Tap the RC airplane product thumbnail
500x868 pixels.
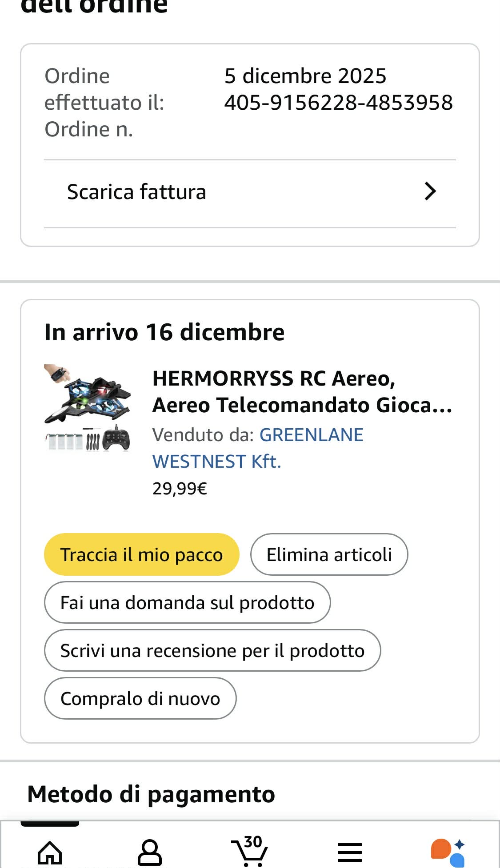click(x=88, y=408)
